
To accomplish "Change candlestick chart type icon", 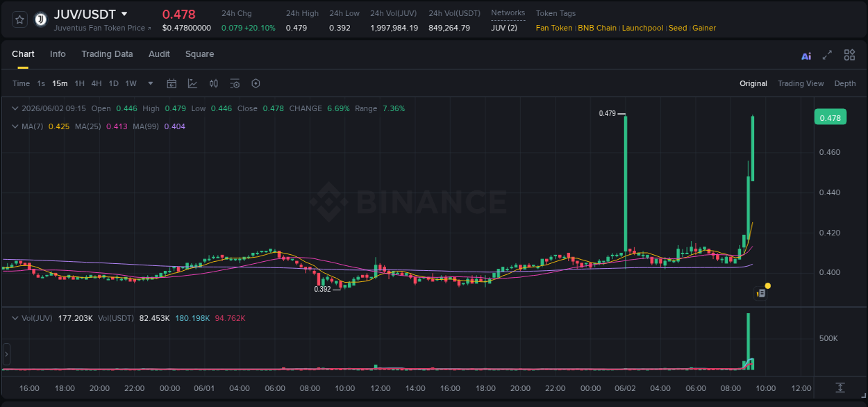I will click(214, 83).
